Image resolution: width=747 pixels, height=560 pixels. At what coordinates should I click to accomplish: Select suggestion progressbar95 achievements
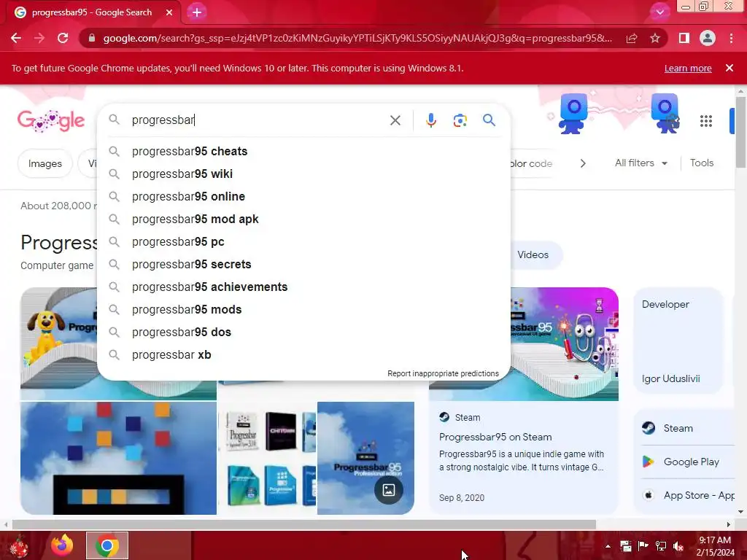point(303,287)
